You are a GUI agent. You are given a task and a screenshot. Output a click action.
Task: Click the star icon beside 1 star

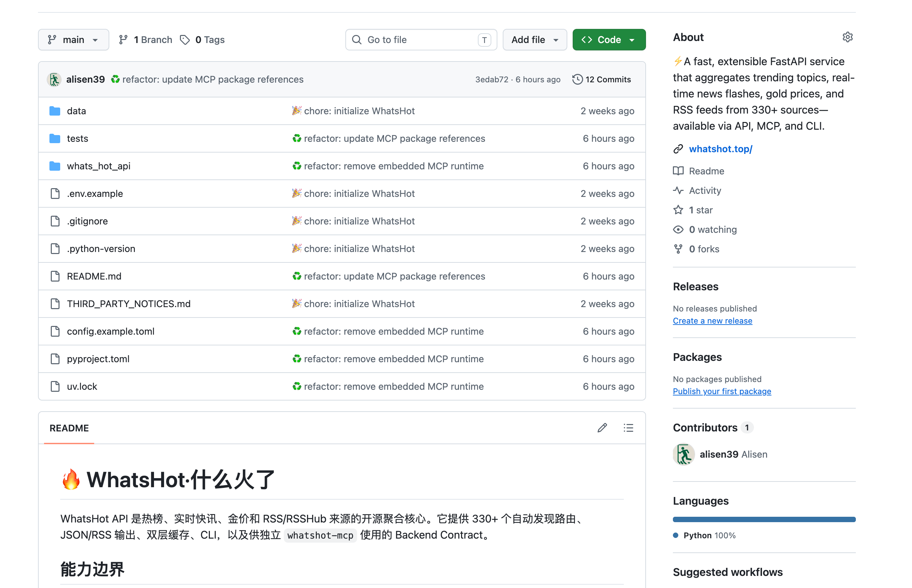point(678,210)
